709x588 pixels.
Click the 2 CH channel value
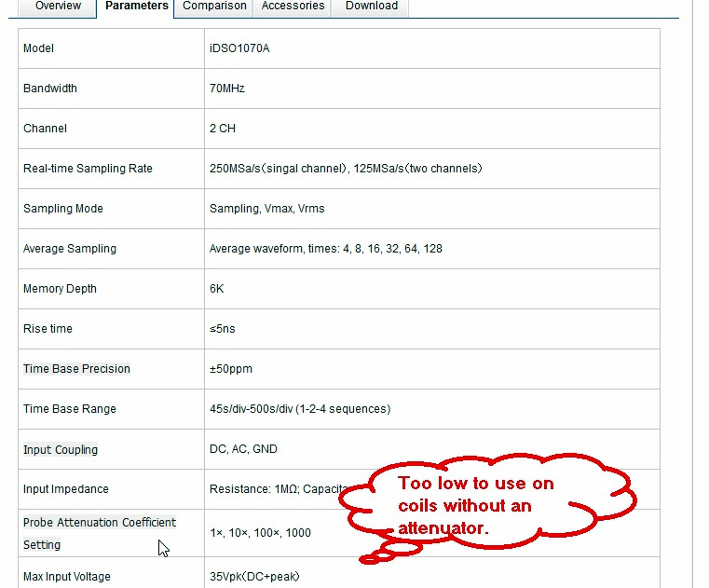223,129
